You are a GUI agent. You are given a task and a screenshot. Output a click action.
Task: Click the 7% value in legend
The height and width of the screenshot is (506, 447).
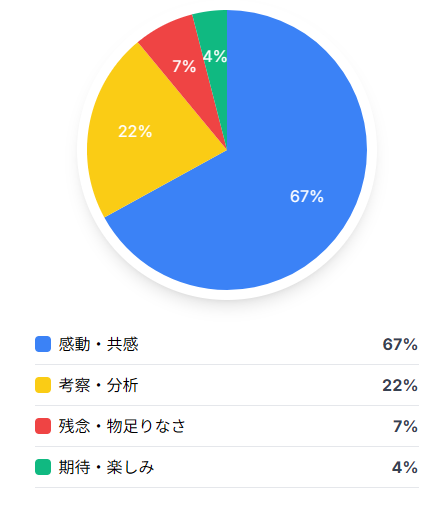(x=405, y=426)
